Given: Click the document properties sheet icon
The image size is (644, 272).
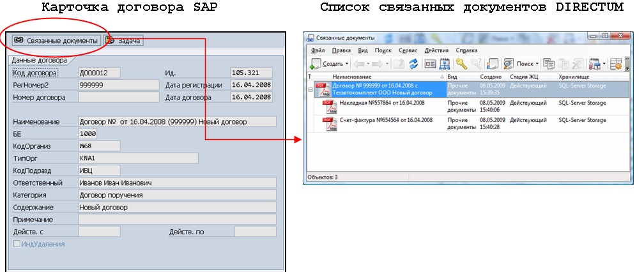Looking at the screenshot, I should pyautogui.click(x=493, y=64).
